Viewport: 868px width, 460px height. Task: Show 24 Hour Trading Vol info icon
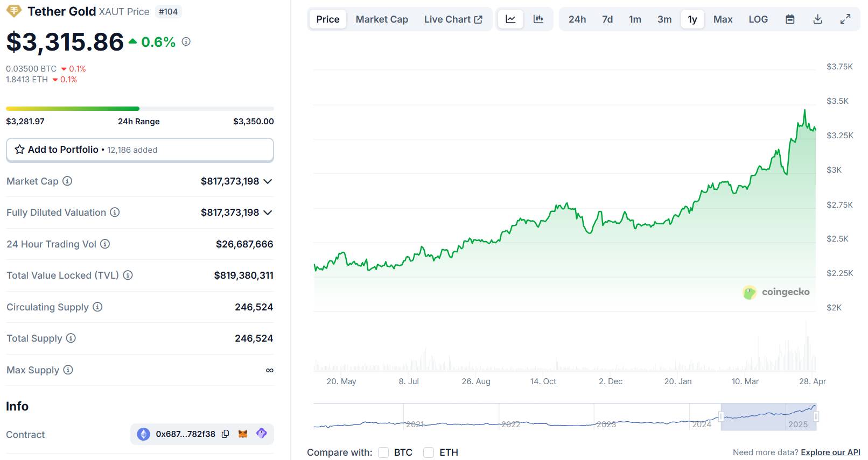pos(105,244)
